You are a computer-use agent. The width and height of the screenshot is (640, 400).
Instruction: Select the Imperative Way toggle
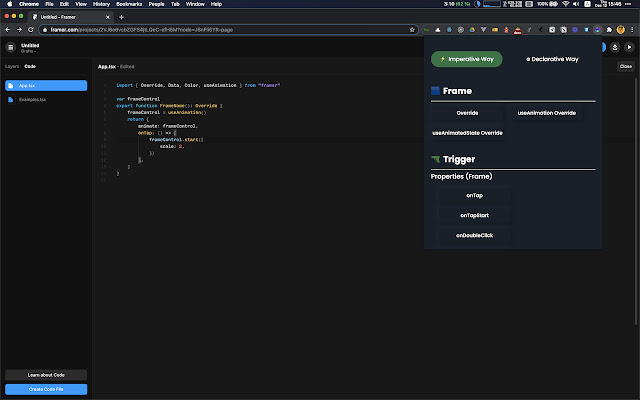[467, 59]
